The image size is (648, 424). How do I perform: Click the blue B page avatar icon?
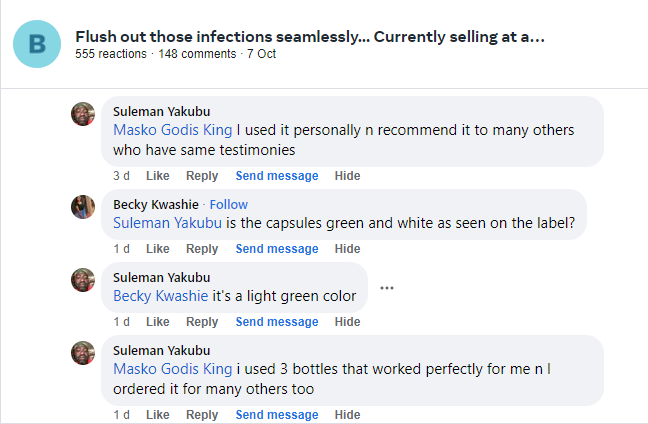(37, 45)
